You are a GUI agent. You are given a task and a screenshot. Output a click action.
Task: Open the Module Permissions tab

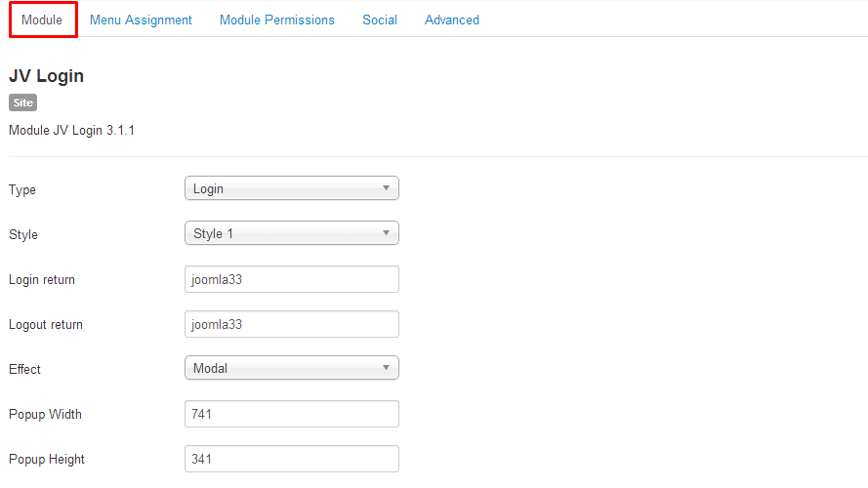point(276,20)
